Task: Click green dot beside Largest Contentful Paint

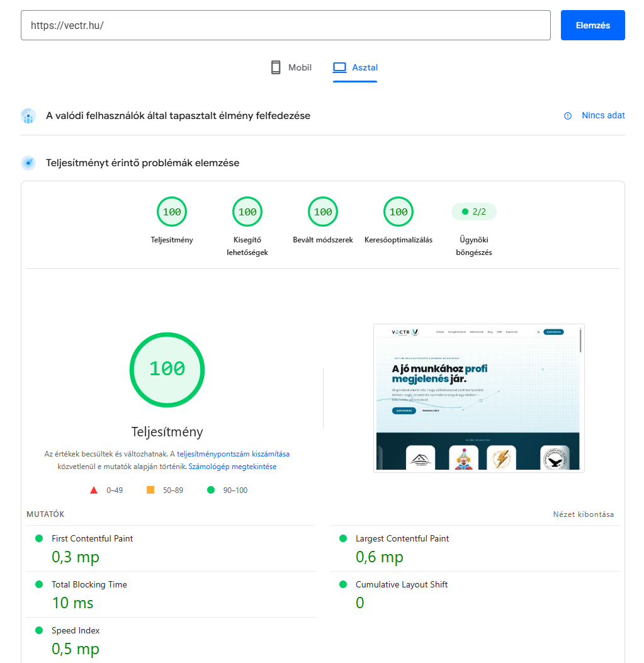Action: pyautogui.click(x=343, y=538)
